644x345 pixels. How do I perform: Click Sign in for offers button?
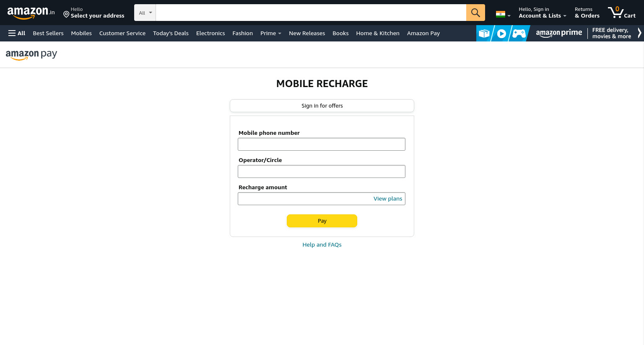point(322,106)
